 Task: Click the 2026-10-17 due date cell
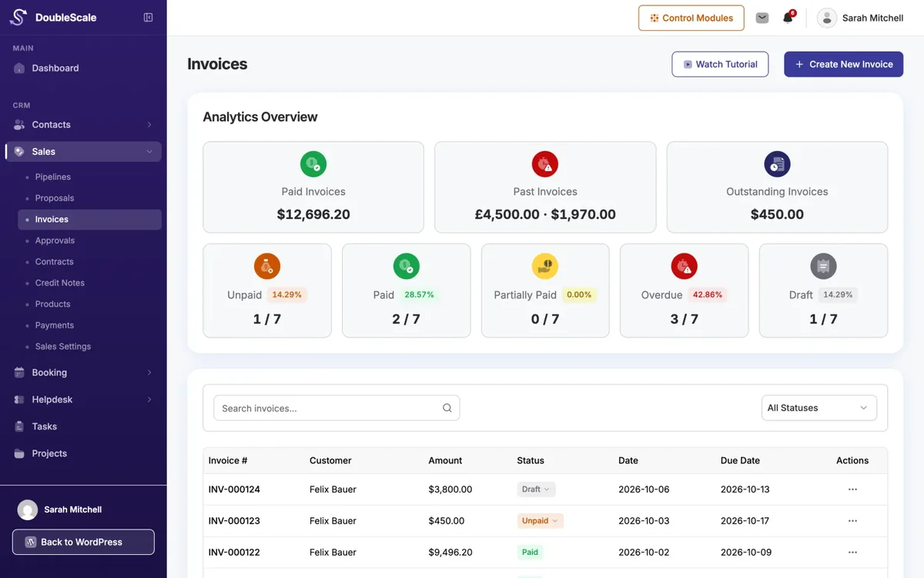point(745,521)
